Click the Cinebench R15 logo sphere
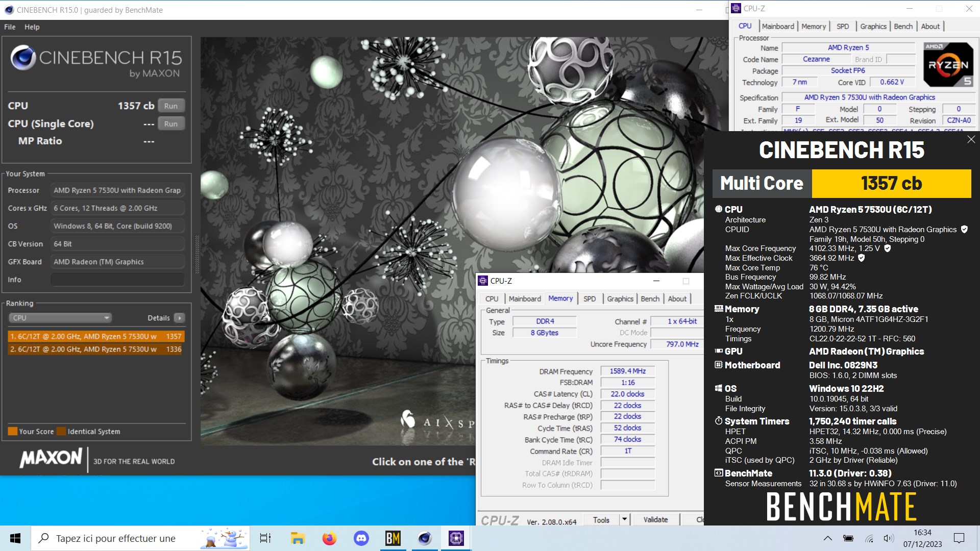This screenshot has width=980, height=551. click(x=23, y=58)
